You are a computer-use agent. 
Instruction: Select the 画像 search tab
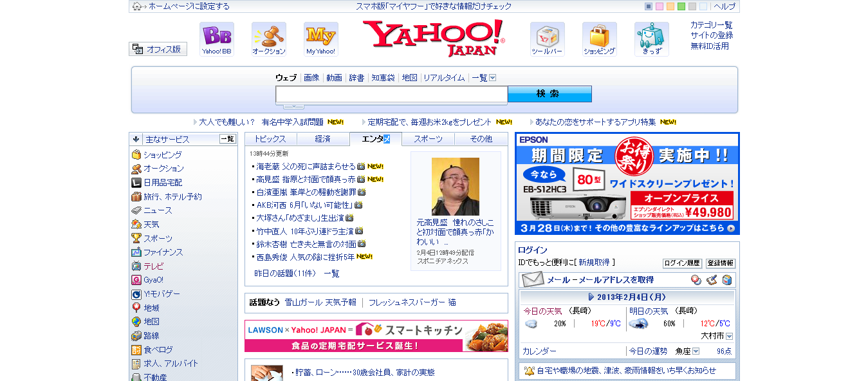click(x=311, y=78)
